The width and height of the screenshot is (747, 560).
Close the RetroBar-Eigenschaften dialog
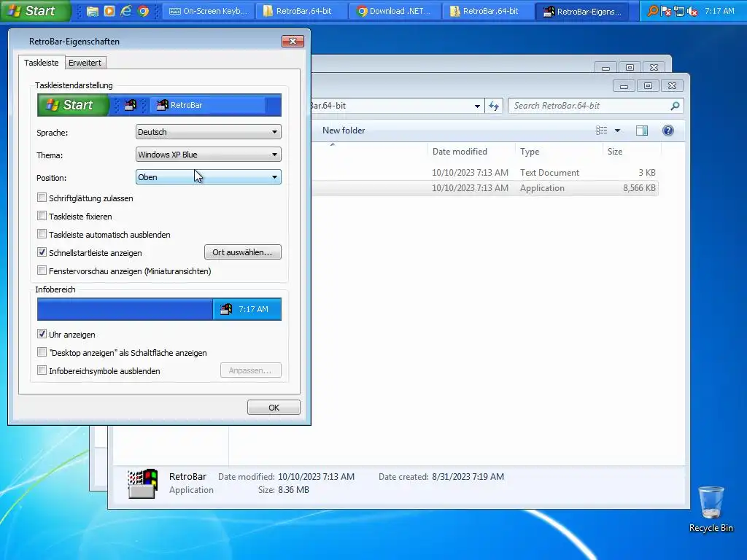point(293,42)
